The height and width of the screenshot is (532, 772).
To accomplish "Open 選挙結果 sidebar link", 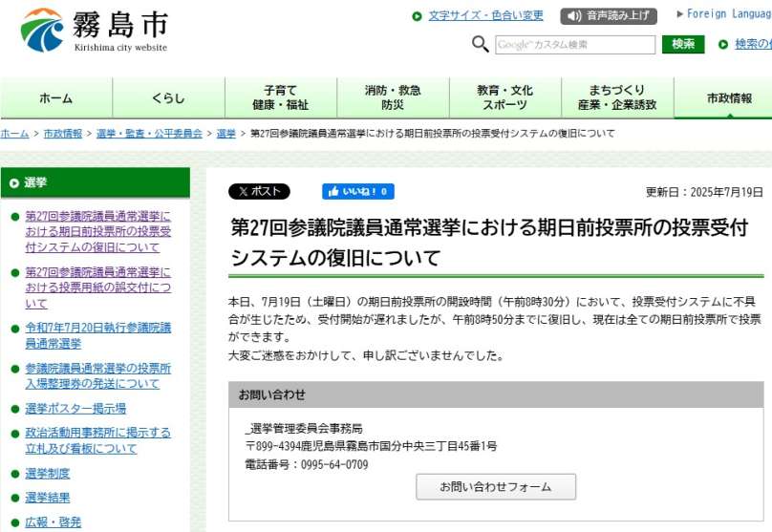I will point(47,498).
